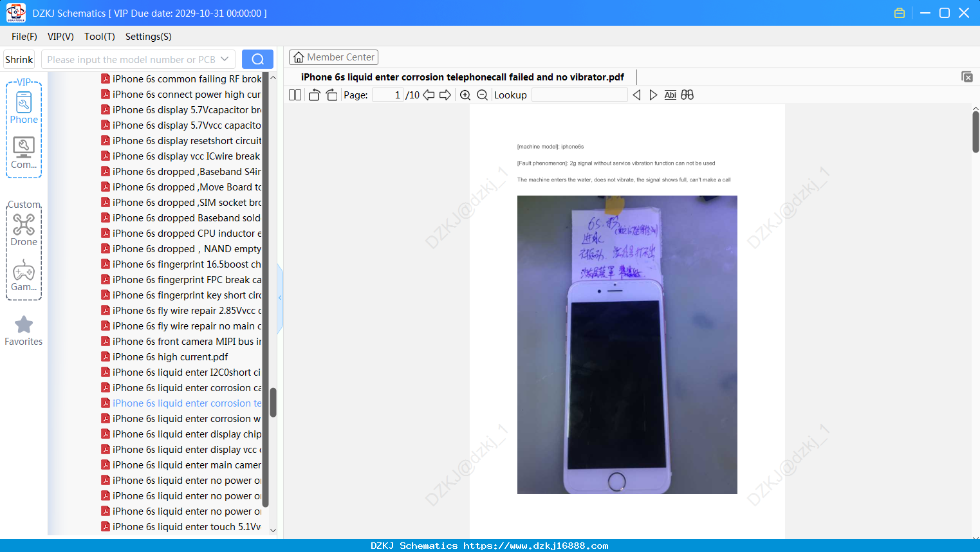The image size is (980, 552).
Task: Rotate page clockwise
Action: tap(331, 95)
